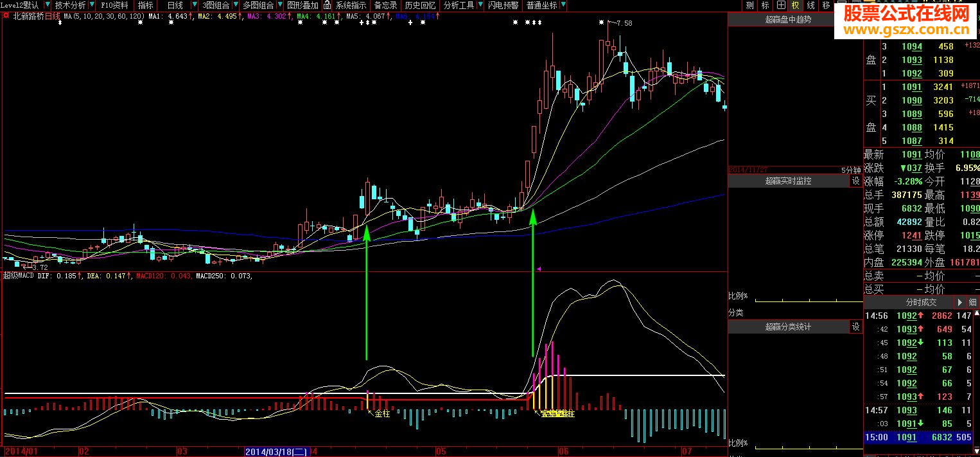The height and width of the screenshot is (457, 980).
Task: Open the 技术分析 menu
Action: pyautogui.click(x=70, y=5)
